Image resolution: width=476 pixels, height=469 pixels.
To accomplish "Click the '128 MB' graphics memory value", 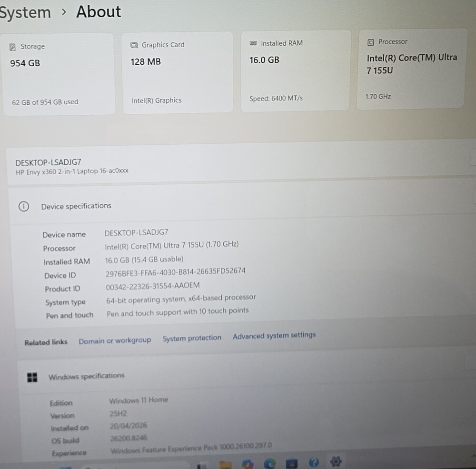I will tap(146, 62).
